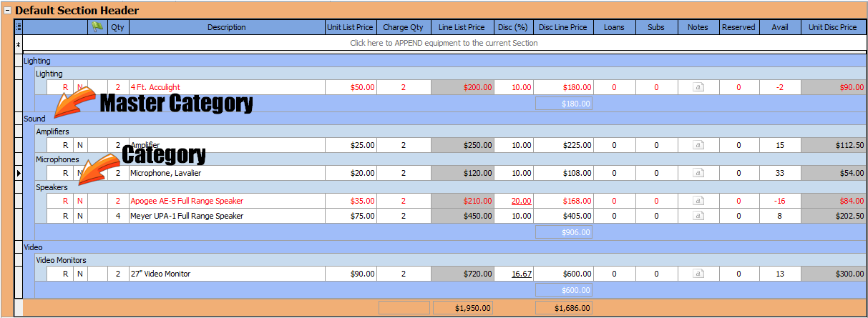
Task: Click the Disc (%) column header
Action: pyautogui.click(x=512, y=27)
